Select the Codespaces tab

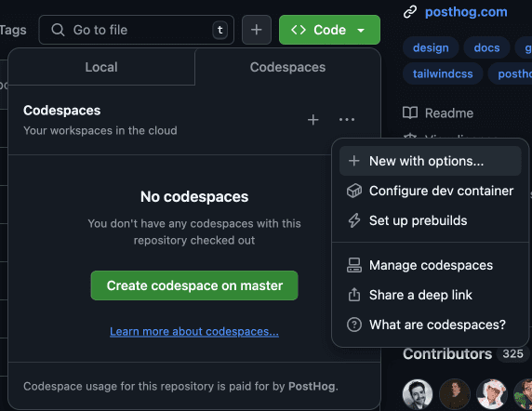[x=287, y=67]
